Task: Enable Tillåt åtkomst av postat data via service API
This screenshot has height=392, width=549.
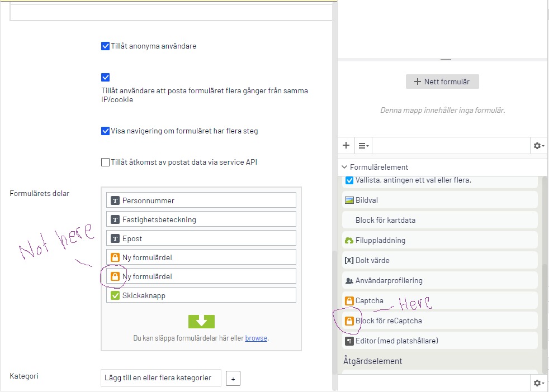Action: pos(105,162)
